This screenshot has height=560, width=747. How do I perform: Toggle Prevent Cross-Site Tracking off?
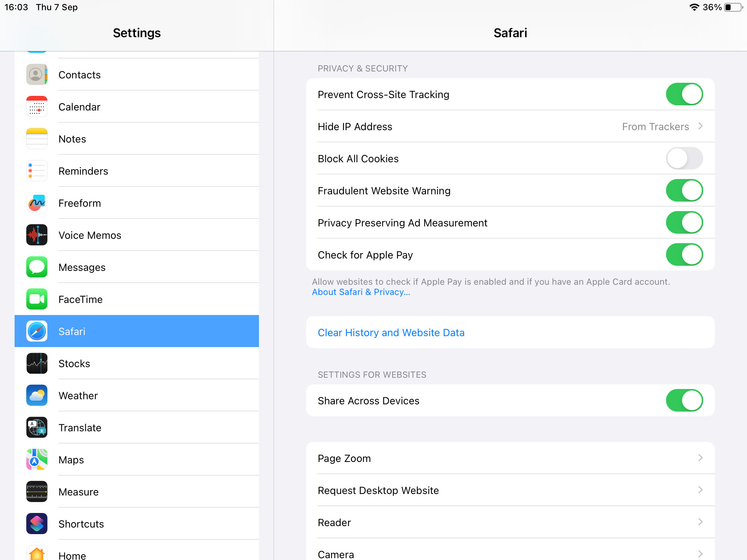click(x=684, y=94)
